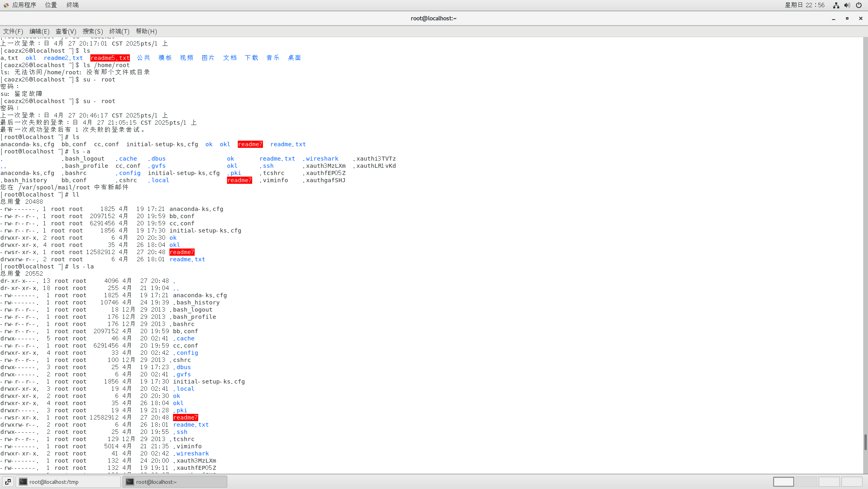Select the first workspace in switcher
The image size is (868, 489).
click(x=783, y=482)
